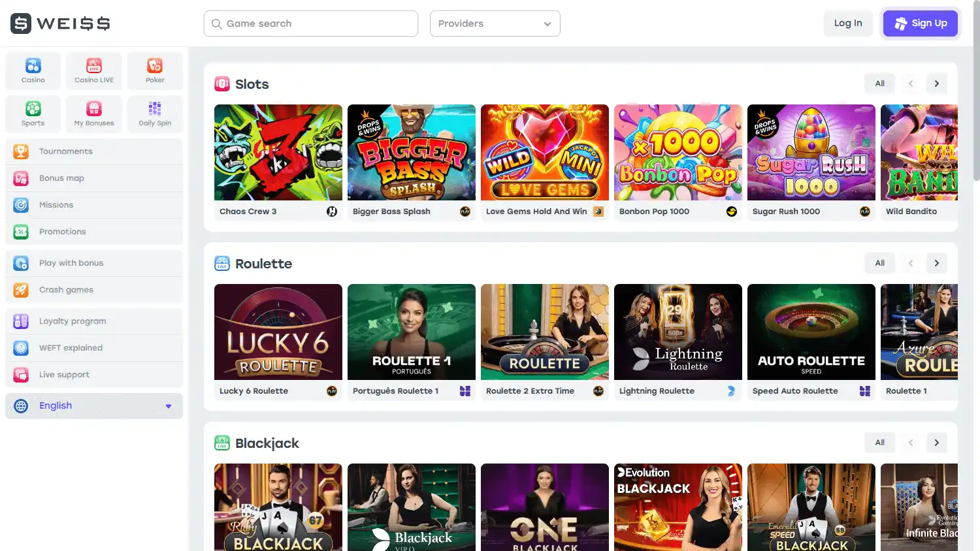Viewport: 980px width, 551px height.
Task: Click the WEFT explained icon
Action: click(x=21, y=348)
